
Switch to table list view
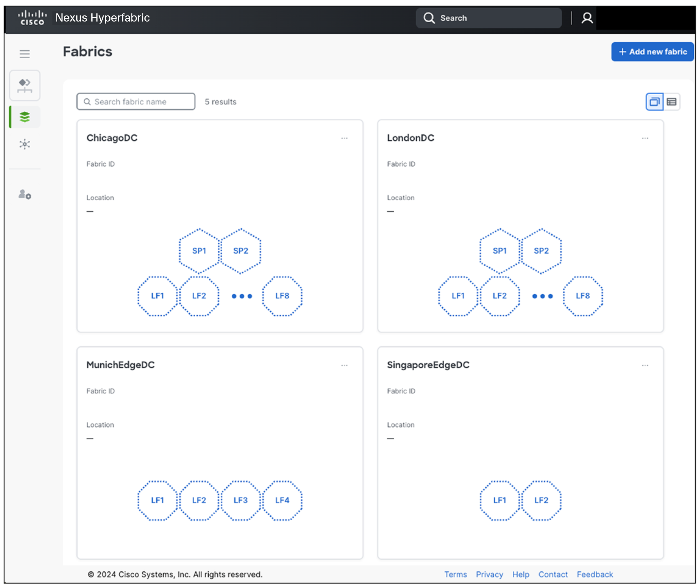tap(672, 102)
